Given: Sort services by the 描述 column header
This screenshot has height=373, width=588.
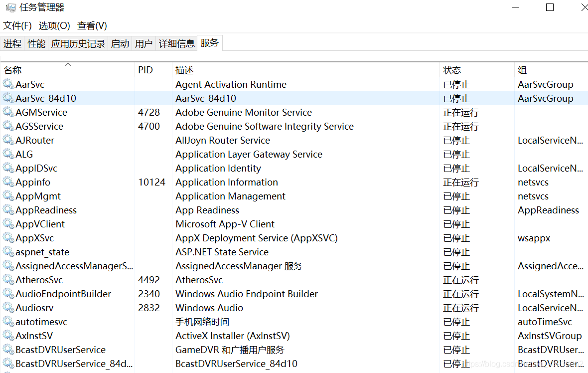Looking at the screenshot, I should 305,70.
